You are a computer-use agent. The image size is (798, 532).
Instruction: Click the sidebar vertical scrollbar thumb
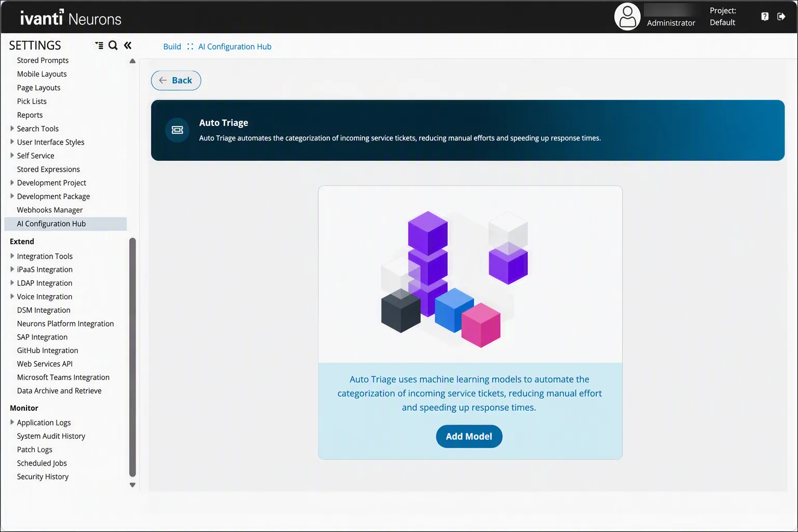coord(132,357)
